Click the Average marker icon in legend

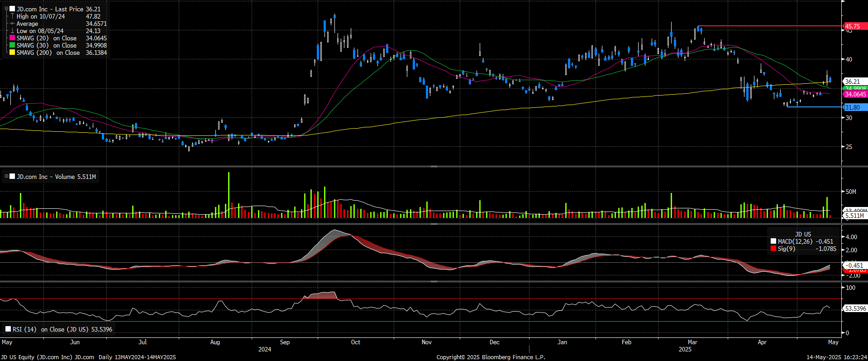tap(12, 24)
